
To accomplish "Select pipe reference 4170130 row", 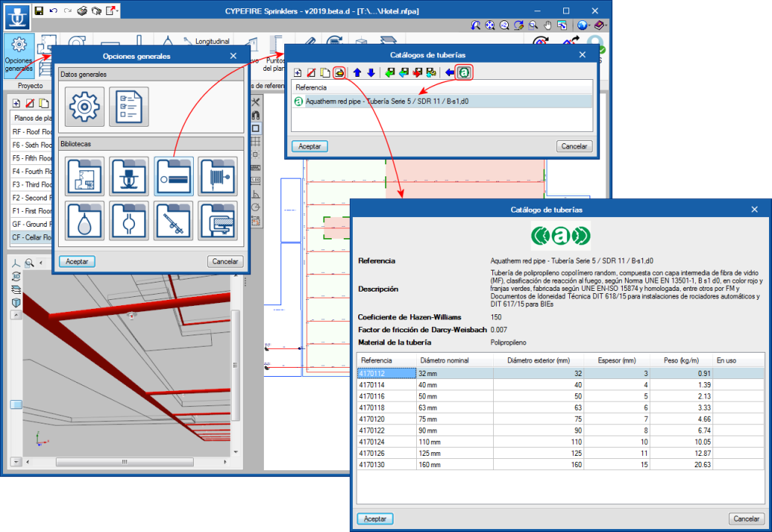I will 560,465.
